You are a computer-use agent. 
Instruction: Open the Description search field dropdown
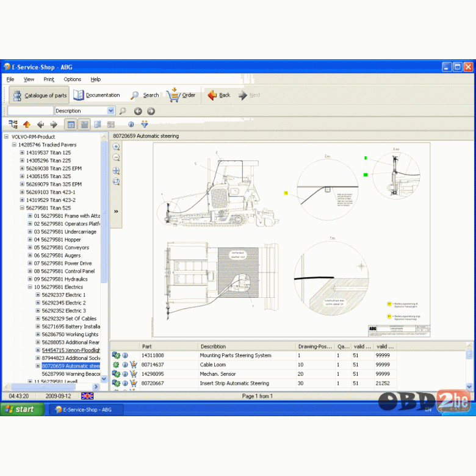coord(111,110)
